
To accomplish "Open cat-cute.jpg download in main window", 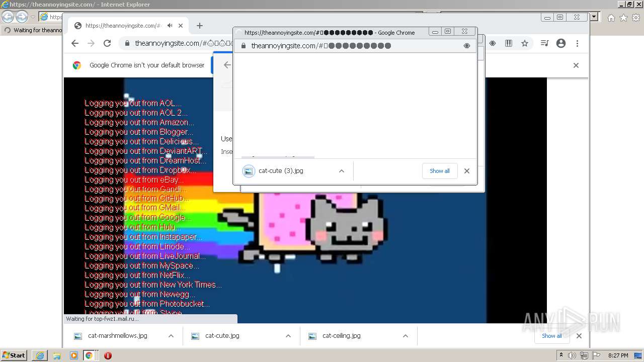I will (222, 336).
